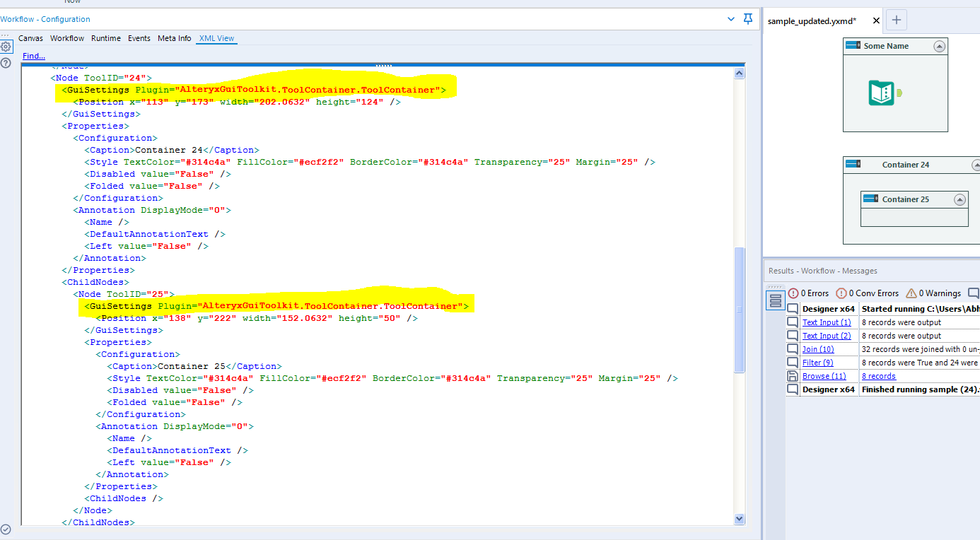Collapse the Some Name container with its chevron
The height and width of the screenshot is (540, 980).
(x=940, y=45)
